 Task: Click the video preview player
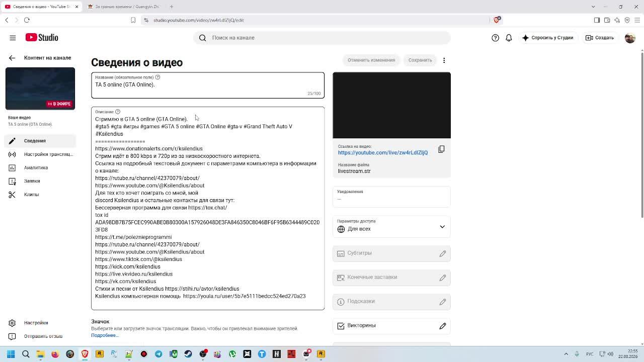point(391,105)
